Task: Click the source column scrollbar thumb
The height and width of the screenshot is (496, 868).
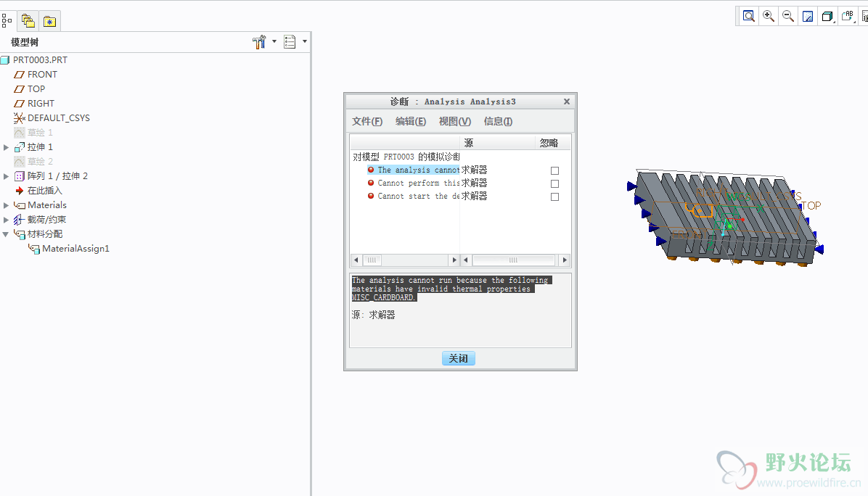Action: pos(514,260)
